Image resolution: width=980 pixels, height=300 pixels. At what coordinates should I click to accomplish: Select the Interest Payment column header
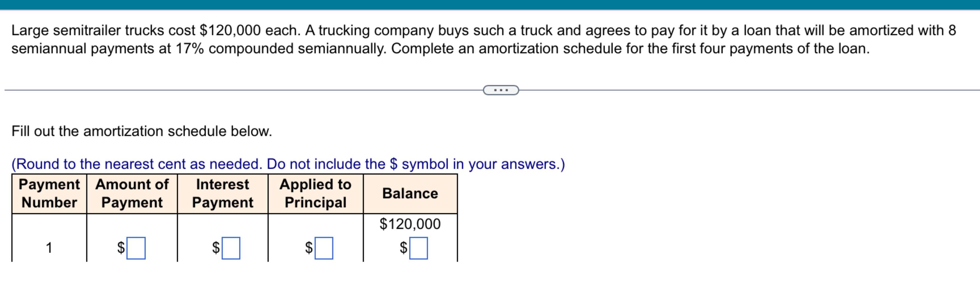[x=222, y=193]
